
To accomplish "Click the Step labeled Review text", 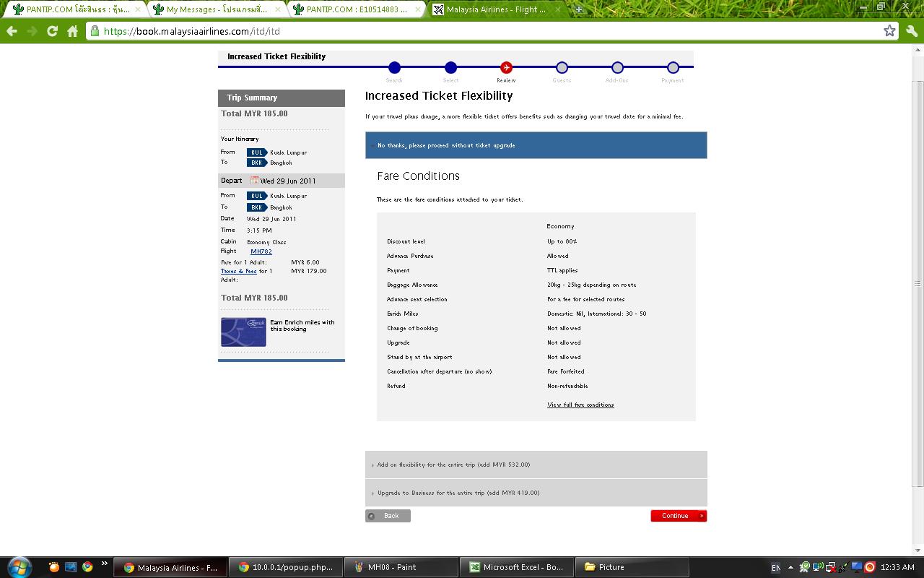I will [506, 80].
